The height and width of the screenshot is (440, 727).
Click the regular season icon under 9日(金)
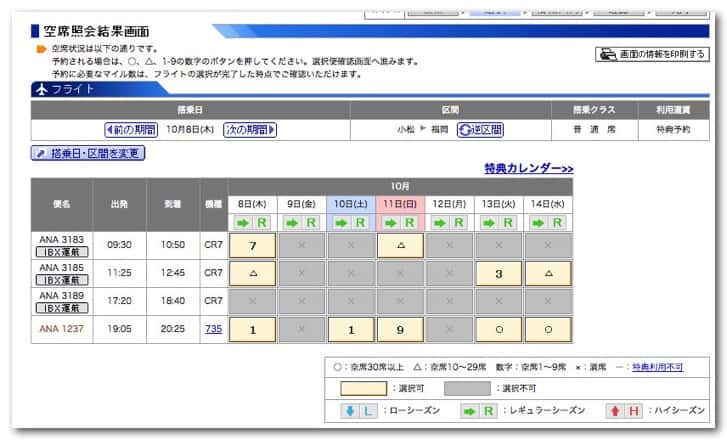(x=302, y=223)
